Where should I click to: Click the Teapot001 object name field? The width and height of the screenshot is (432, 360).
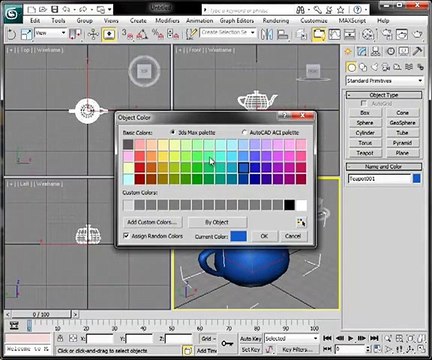[379, 179]
